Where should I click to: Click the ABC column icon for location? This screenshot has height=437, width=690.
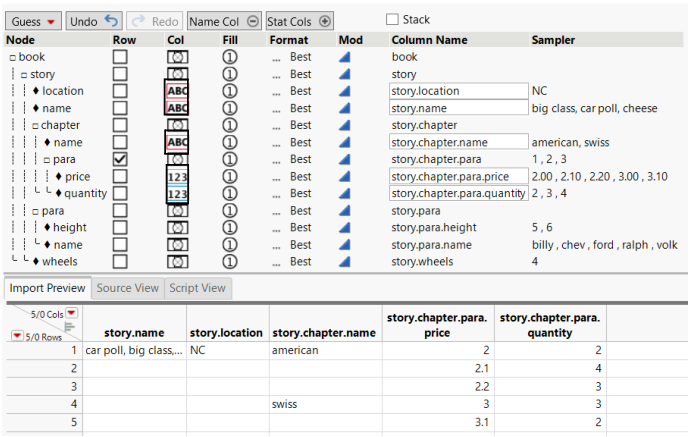177,91
